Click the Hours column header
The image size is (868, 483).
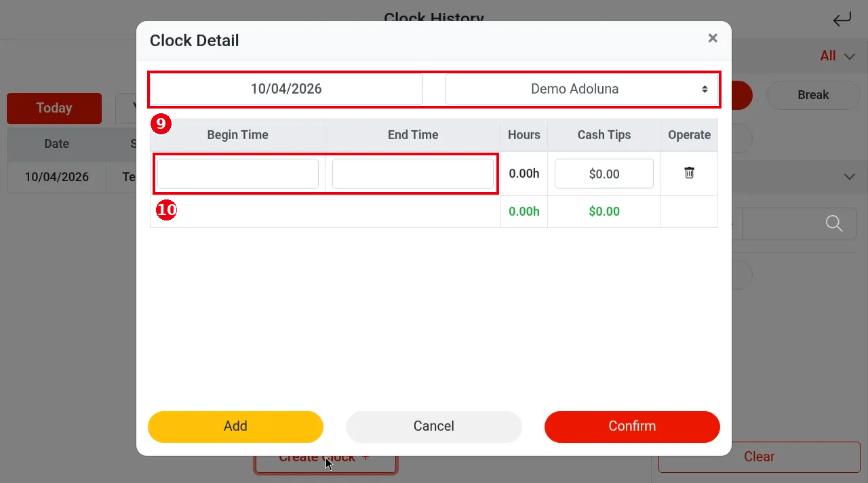click(524, 135)
